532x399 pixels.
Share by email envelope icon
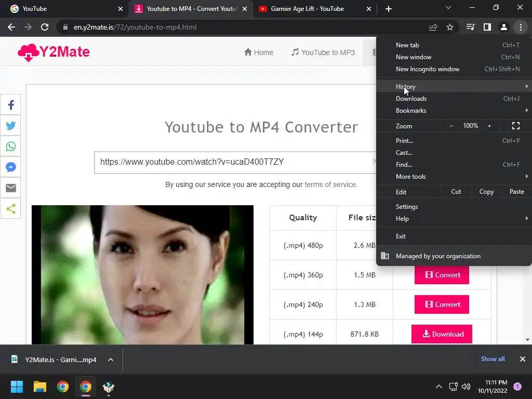pos(10,188)
